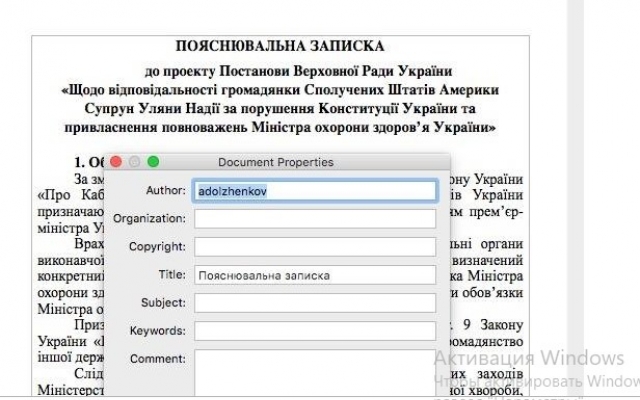Click the Comment: label

coord(158,359)
